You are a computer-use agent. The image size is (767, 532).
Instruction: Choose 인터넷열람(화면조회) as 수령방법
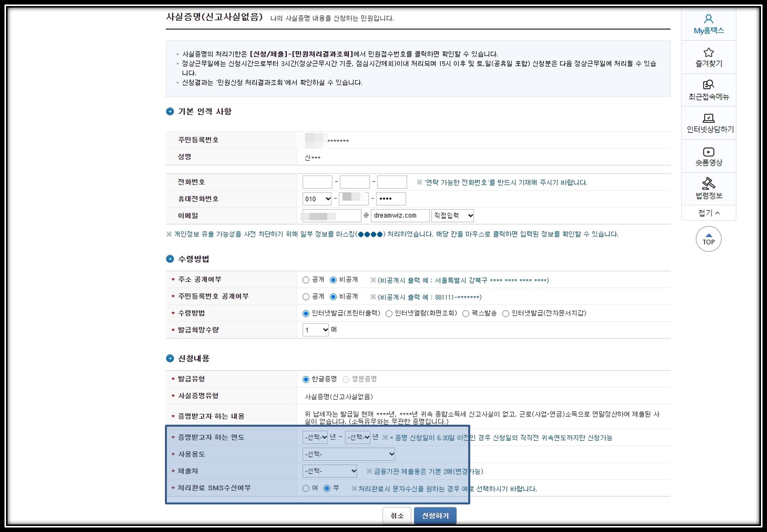389,313
